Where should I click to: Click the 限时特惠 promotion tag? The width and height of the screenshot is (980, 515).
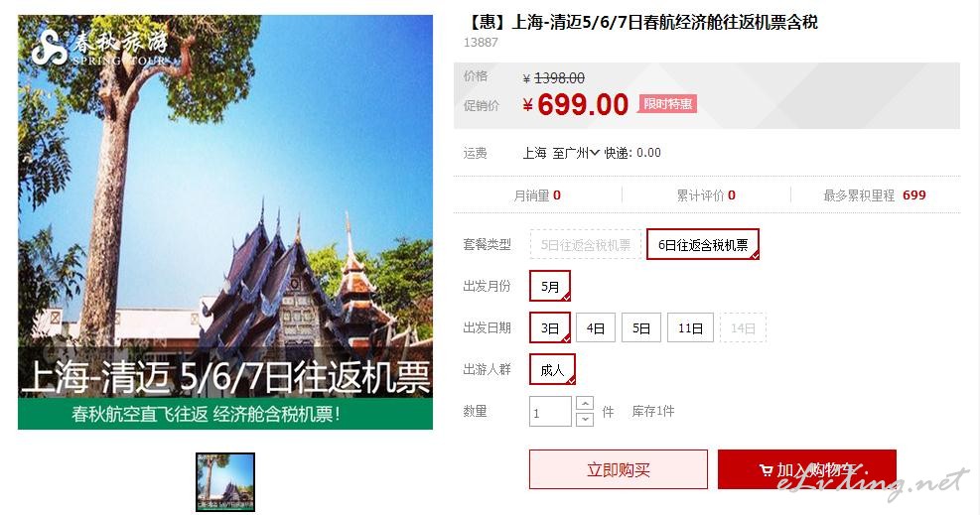[667, 103]
